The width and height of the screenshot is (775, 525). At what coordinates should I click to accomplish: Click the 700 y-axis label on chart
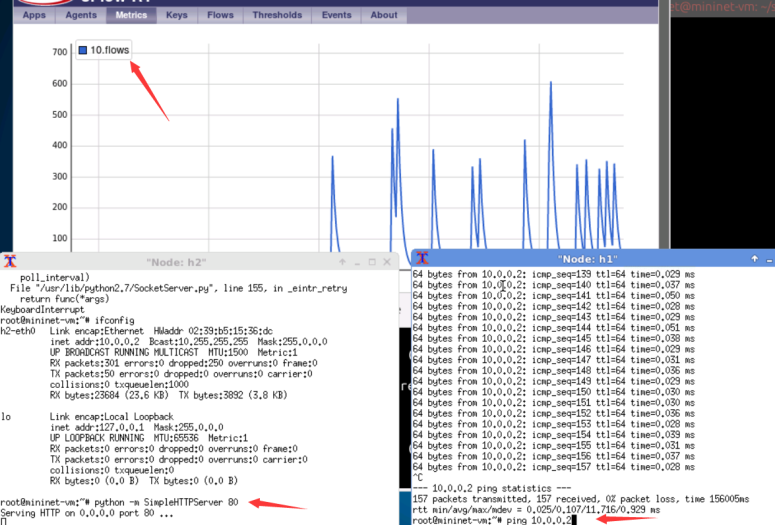coord(60,52)
